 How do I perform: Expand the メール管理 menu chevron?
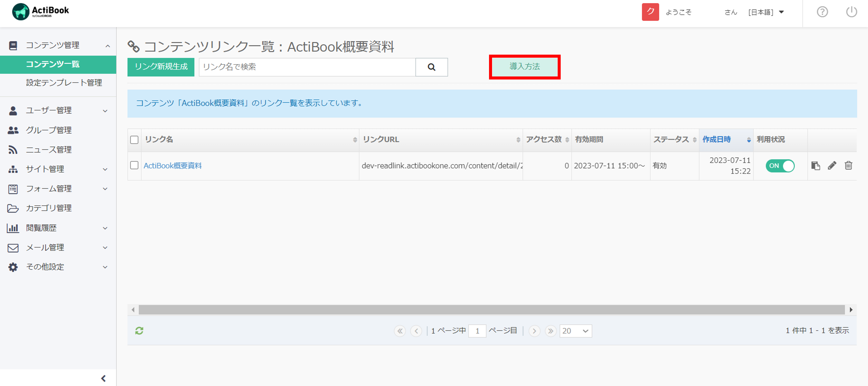tap(105, 248)
